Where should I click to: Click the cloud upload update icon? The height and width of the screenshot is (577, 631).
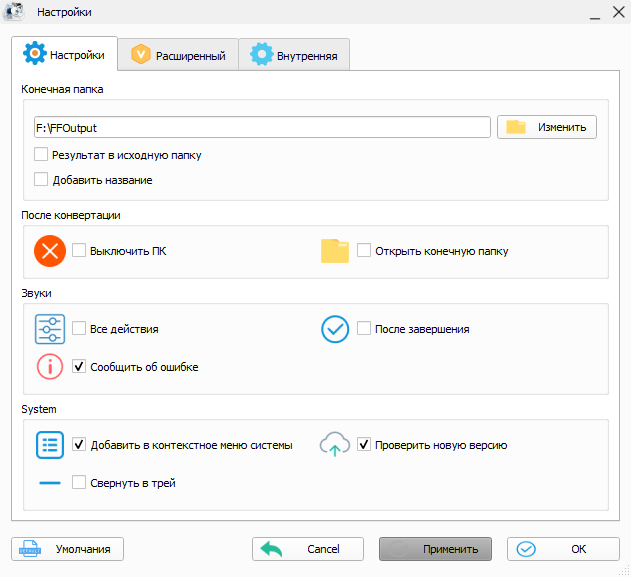click(x=335, y=444)
